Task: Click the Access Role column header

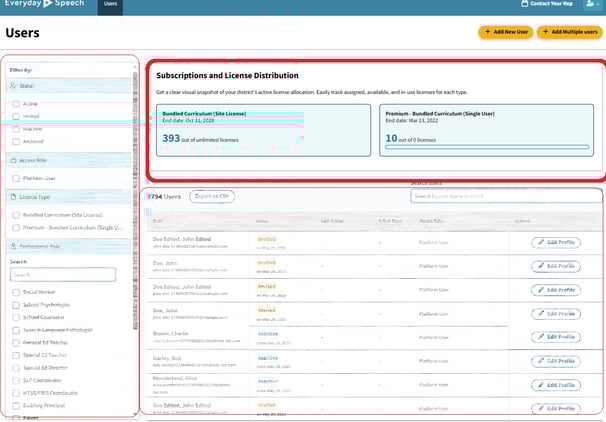Action: click(x=431, y=221)
